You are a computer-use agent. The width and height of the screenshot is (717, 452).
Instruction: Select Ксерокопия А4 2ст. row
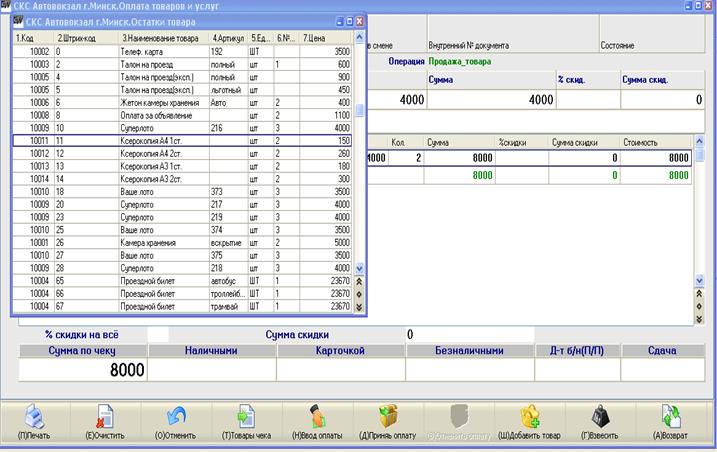pos(182,153)
